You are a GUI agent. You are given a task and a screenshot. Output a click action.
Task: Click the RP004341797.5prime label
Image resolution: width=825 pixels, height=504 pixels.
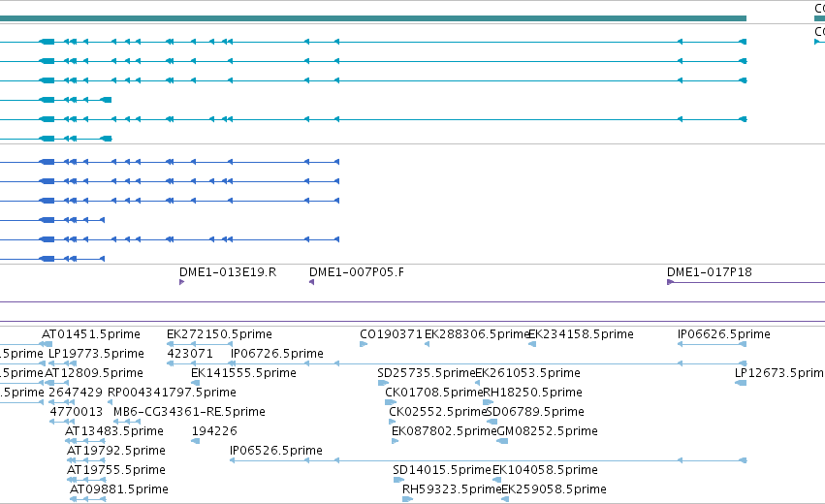point(172,393)
